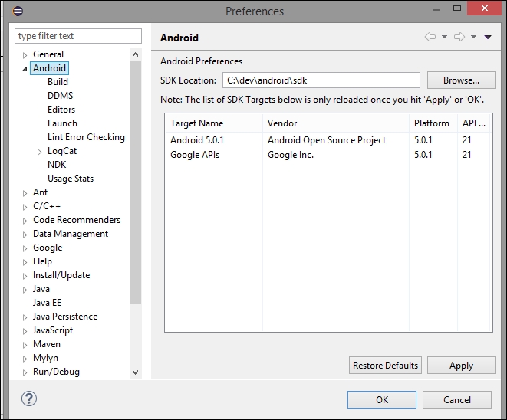Select the Java EE category
Image resolution: width=507 pixels, height=420 pixels.
(47, 303)
